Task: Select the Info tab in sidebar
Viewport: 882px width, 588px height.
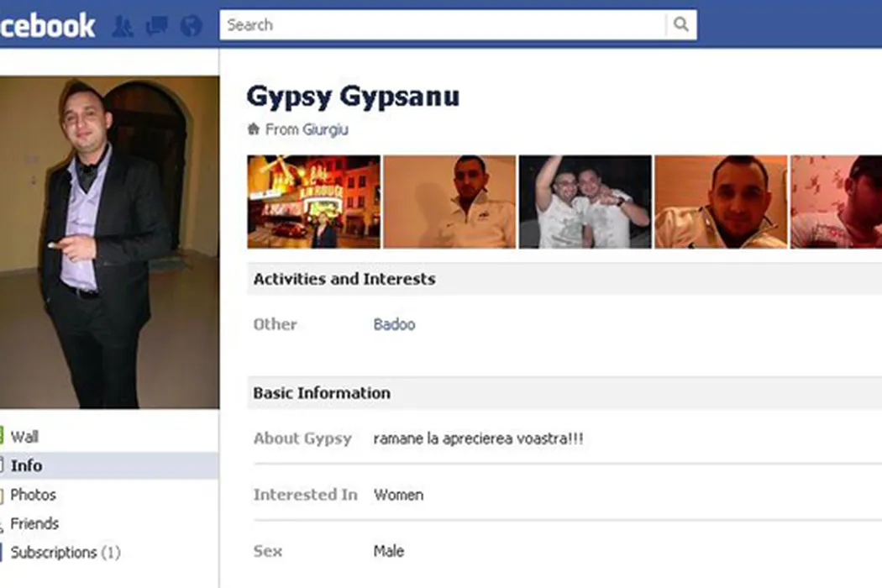Action: coord(26,466)
